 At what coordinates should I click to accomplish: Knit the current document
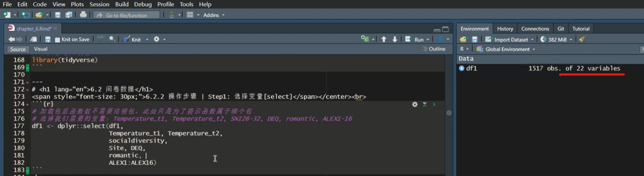(x=132, y=39)
